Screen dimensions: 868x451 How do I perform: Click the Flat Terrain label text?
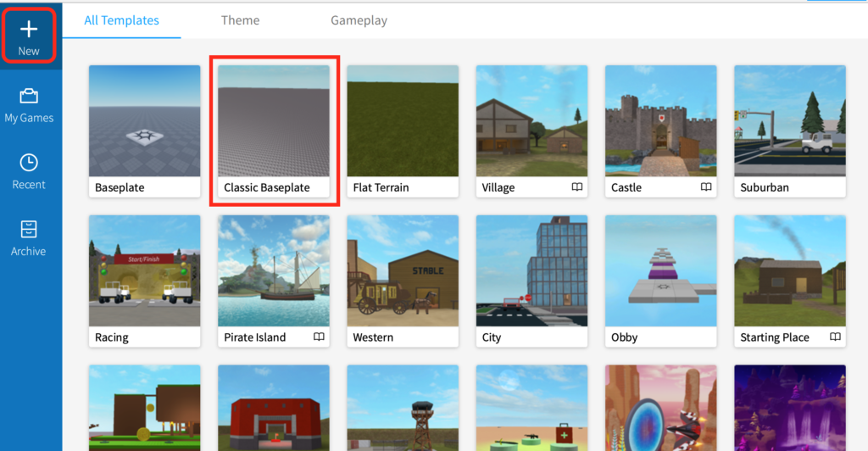[x=381, y=187]
